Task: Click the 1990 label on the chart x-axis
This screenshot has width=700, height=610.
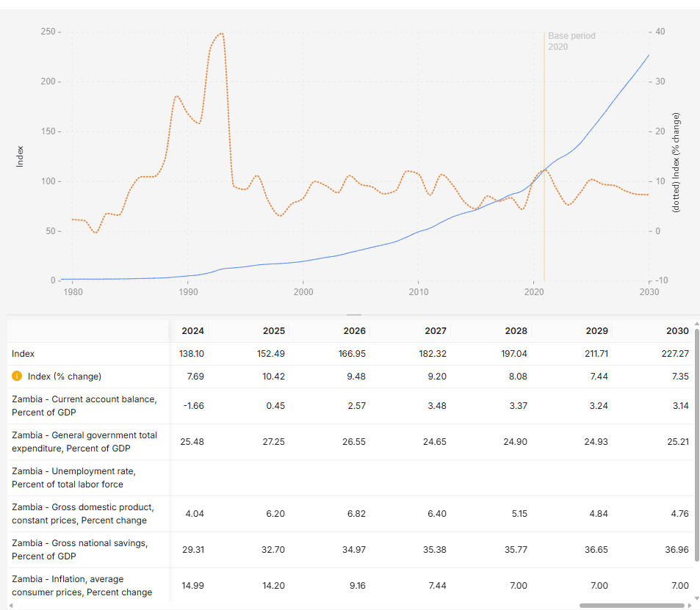Action: coord(188,292)
